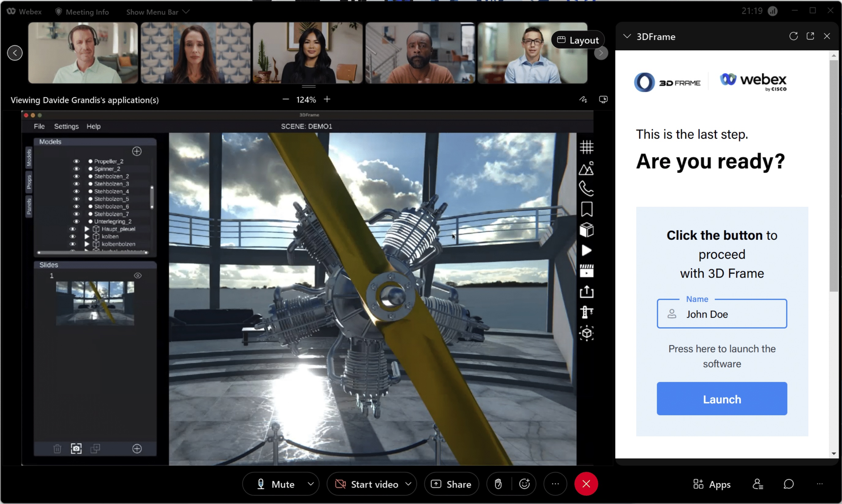
Task: Click the bookmark icon in right toolbar
Action: (x=586, y=209)
